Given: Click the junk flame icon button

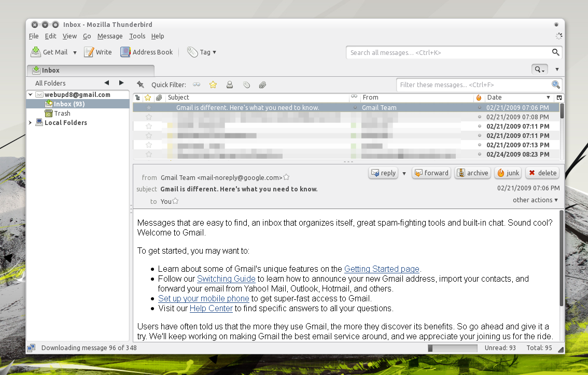Looking at the screenshot, I should click(508, 173).
